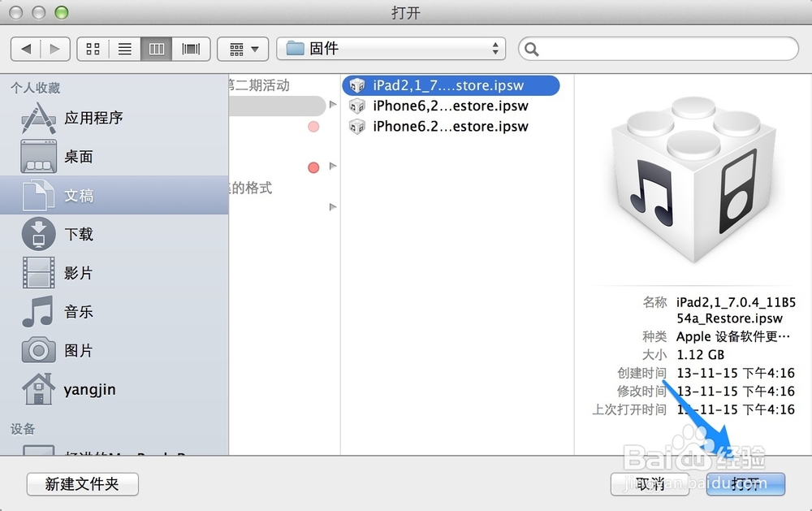Switch to list view layout
Screen dimensions: 812x511
pos(125,49)
